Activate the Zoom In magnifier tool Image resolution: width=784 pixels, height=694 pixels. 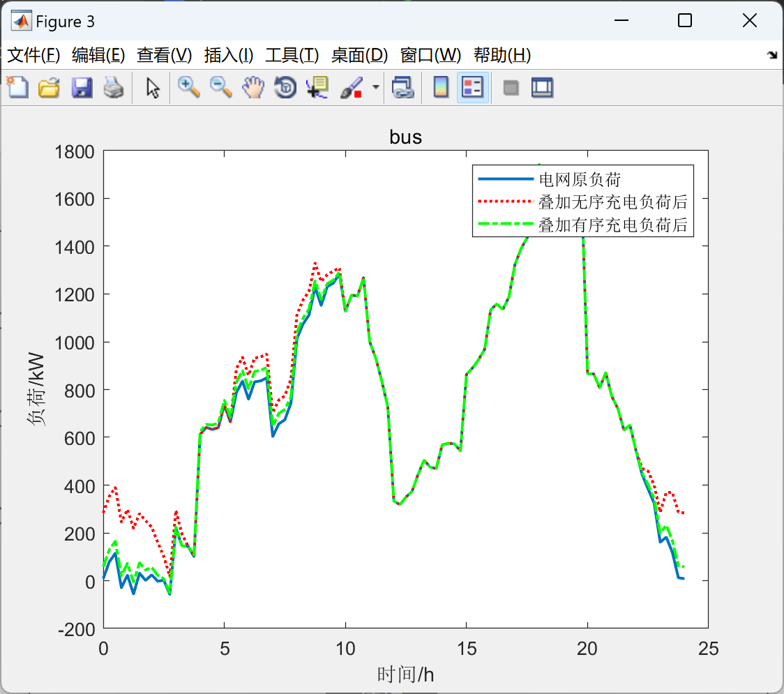pos(188,87)
